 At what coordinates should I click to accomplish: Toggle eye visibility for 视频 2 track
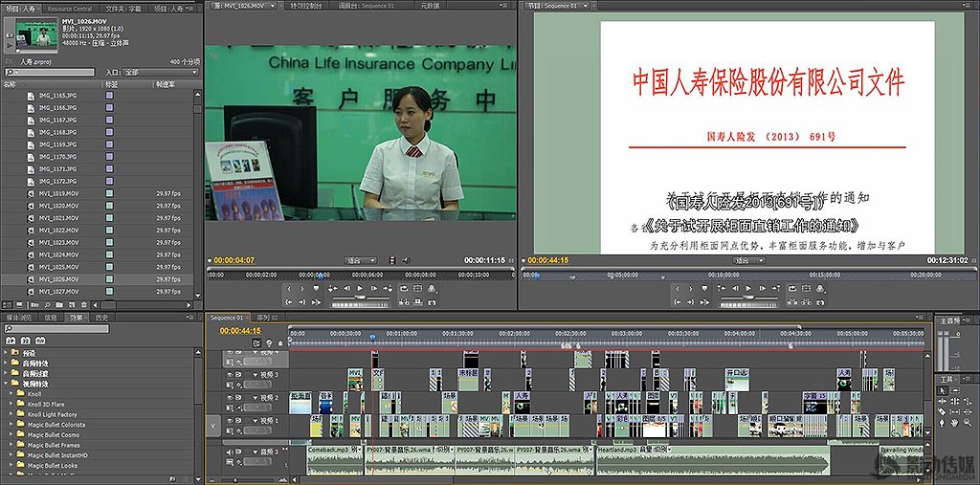(229, 397)
